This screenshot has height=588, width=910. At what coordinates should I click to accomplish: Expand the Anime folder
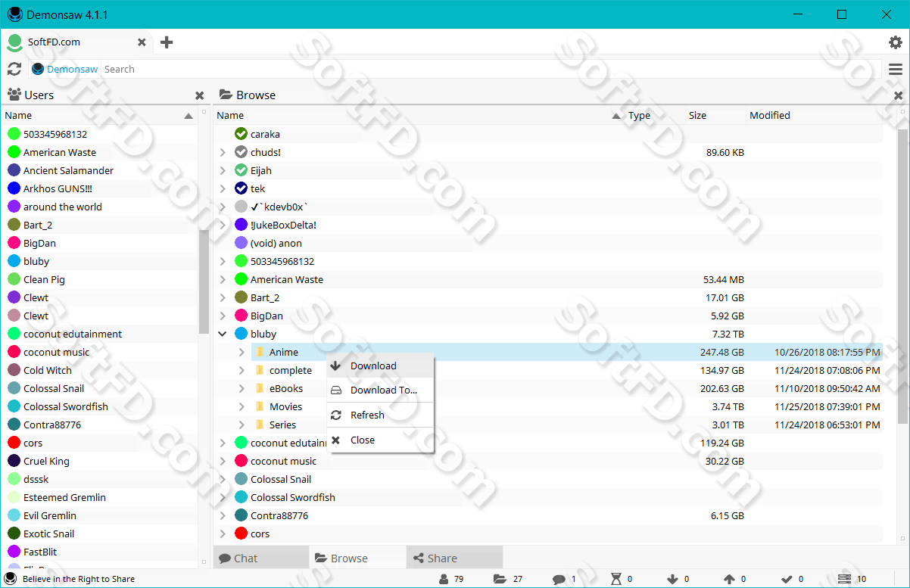pyautogui.click(x=242, y=352)
